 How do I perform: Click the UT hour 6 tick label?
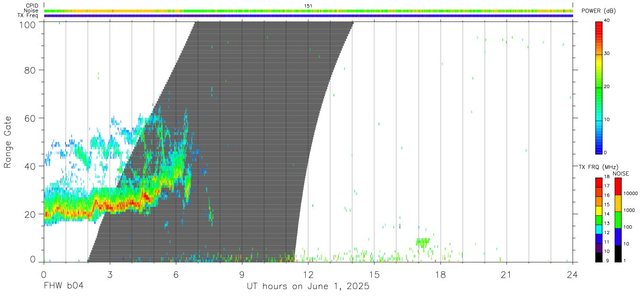pyautogui.click(x=176, y=274)
